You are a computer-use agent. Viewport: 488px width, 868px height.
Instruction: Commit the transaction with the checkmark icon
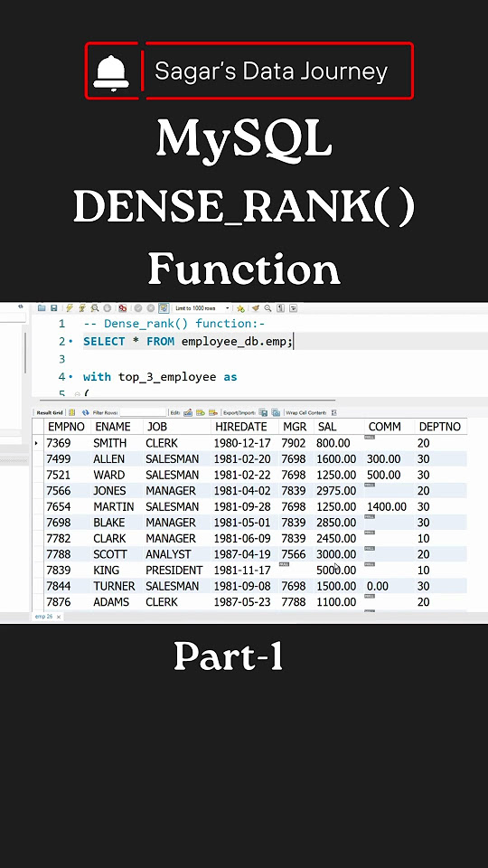tap(137, 307)
